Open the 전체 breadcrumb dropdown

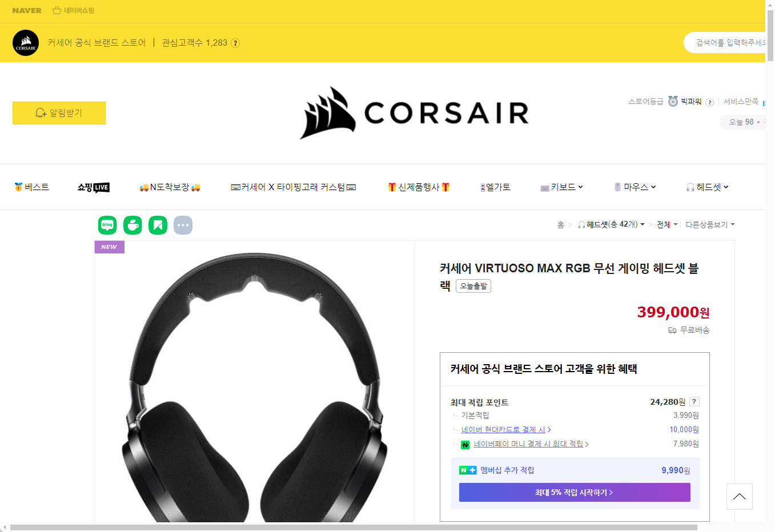coord(667,224)
